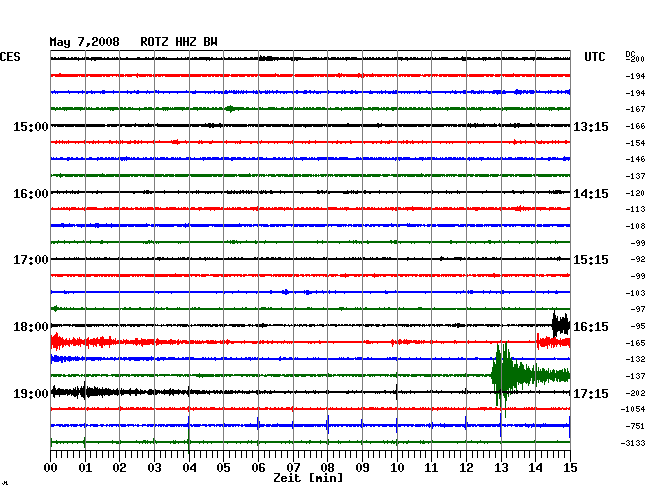Screen dimensions: 650x494
Task: Click the DC offset value "-108"
Action: click(x=635, y=226)
